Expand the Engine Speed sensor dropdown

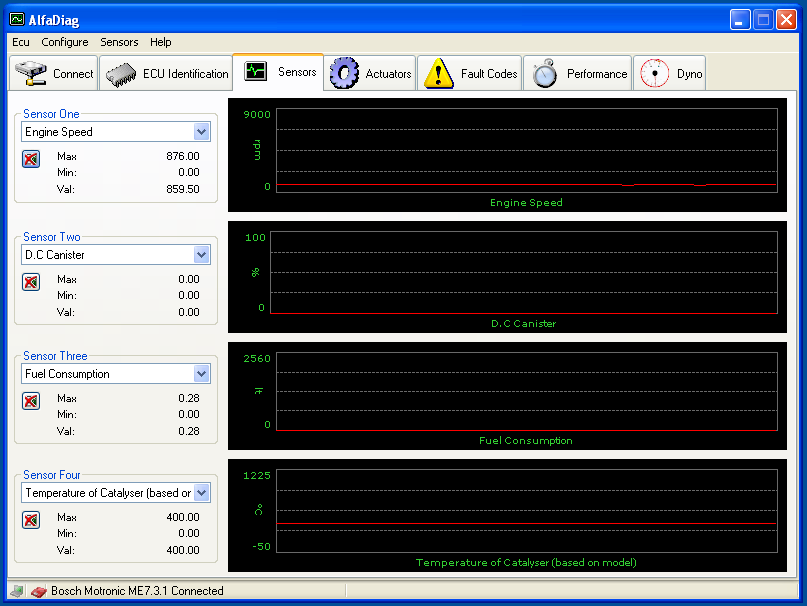pos(202,132)
